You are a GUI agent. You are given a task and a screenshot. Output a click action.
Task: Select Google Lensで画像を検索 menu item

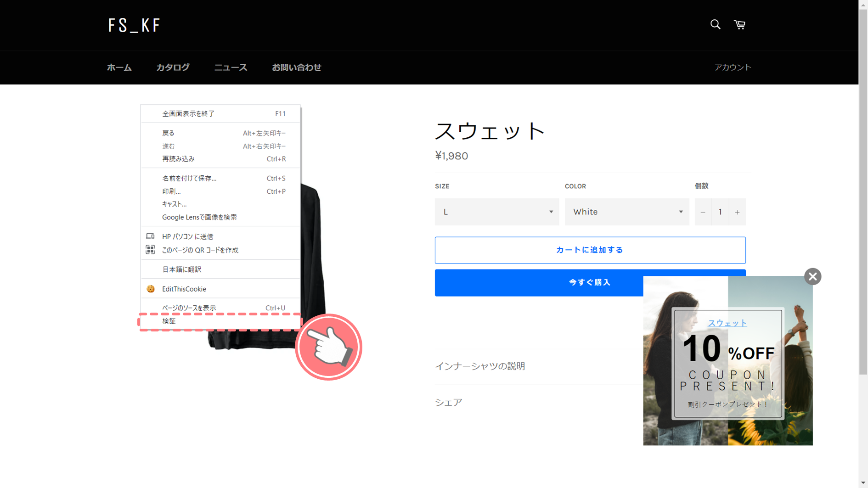(x=220, y=217)
